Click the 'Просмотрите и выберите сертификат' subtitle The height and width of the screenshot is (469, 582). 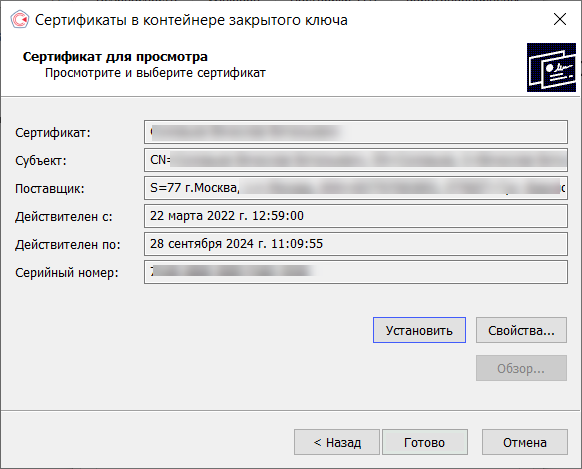(155, 73)
